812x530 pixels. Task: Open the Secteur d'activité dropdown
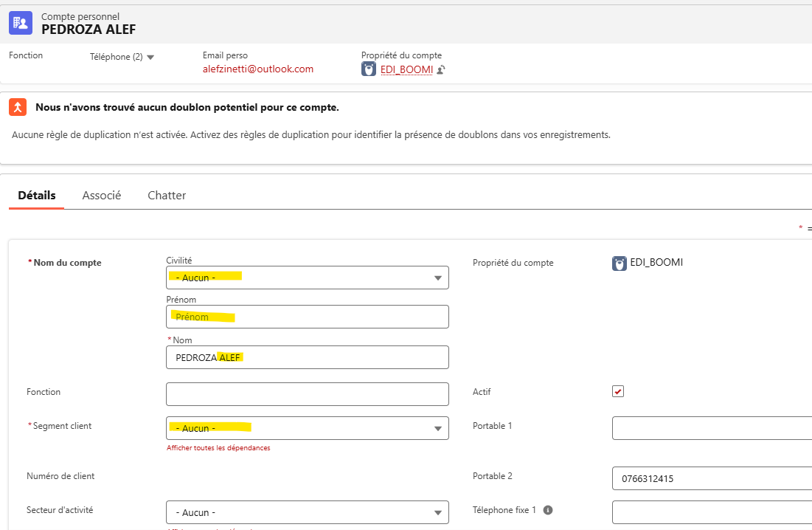coord(308,512)
